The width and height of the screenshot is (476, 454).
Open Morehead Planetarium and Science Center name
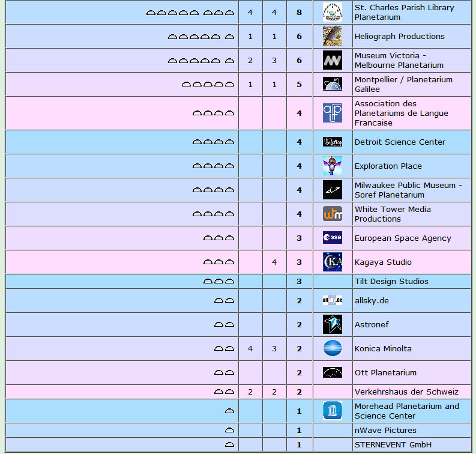(407, 411)
